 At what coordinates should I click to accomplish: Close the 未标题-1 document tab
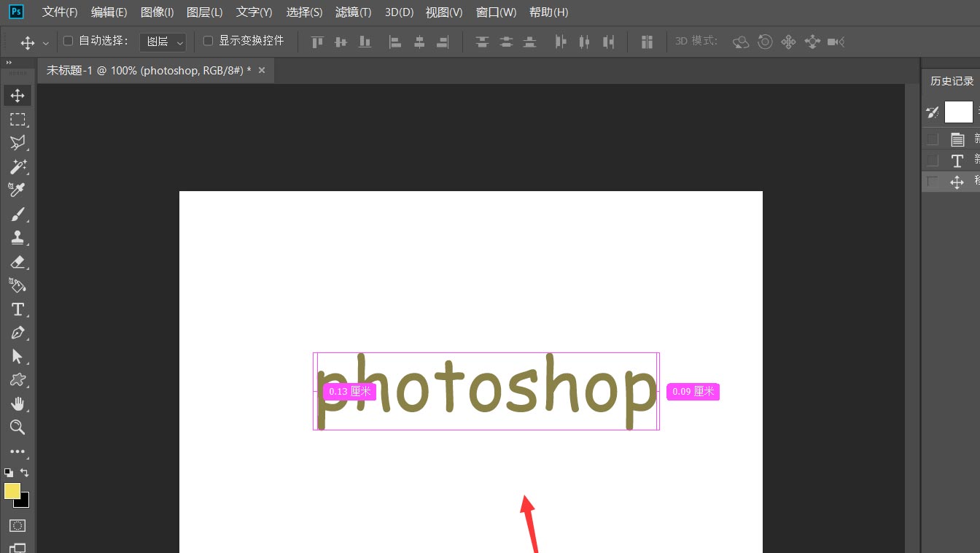point(262,70)
